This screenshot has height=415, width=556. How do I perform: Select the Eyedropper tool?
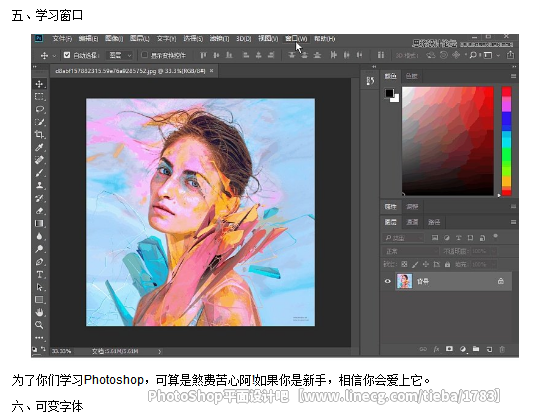coord(39,147)
